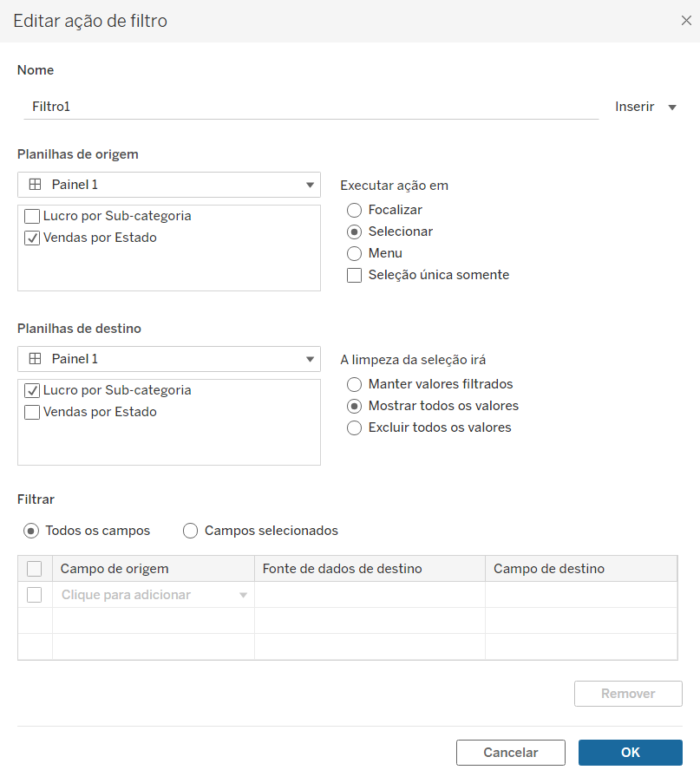Image resolution: width=700 pixels, height=783 pixels.
Task: Open Clique para adicionar field dropdown
Action: pos(244,595)
